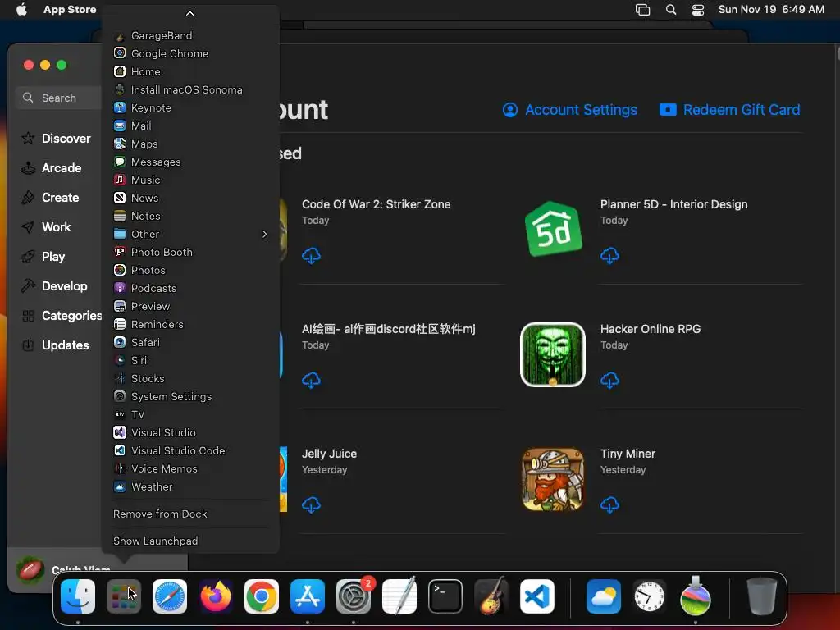Select Google Chrome in the menu
This screenshot has height=630, width=840.
[x=190, y=53]
